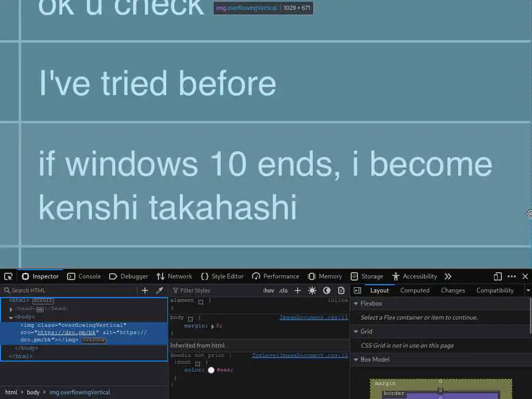Expand the head node
This screenshot has width=532, height=399.
click(x=11, y=309)
